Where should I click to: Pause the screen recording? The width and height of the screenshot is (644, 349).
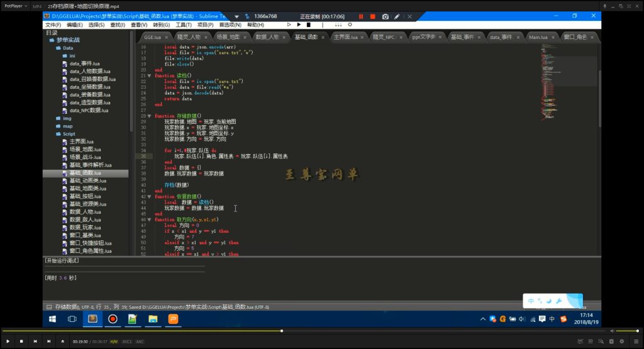(361, 16)
